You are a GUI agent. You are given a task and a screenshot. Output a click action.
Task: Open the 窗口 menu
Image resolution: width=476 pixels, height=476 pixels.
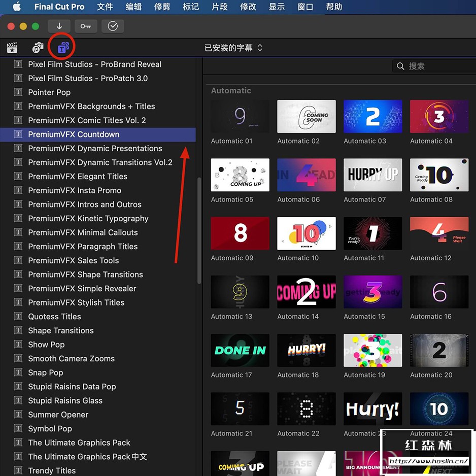305,7
